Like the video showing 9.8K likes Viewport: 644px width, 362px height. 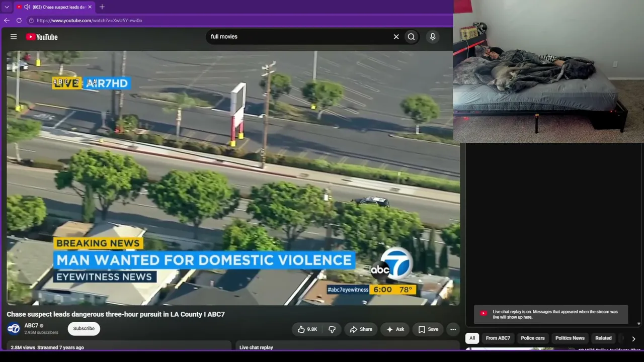pos(307,329)
